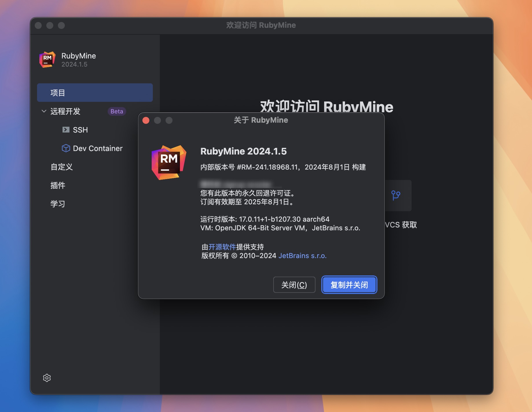The height and width of the screenshot is (412, 532).
Task: Click the build number #RM-241.18968.11 line
Action: [x=283, y=167]
